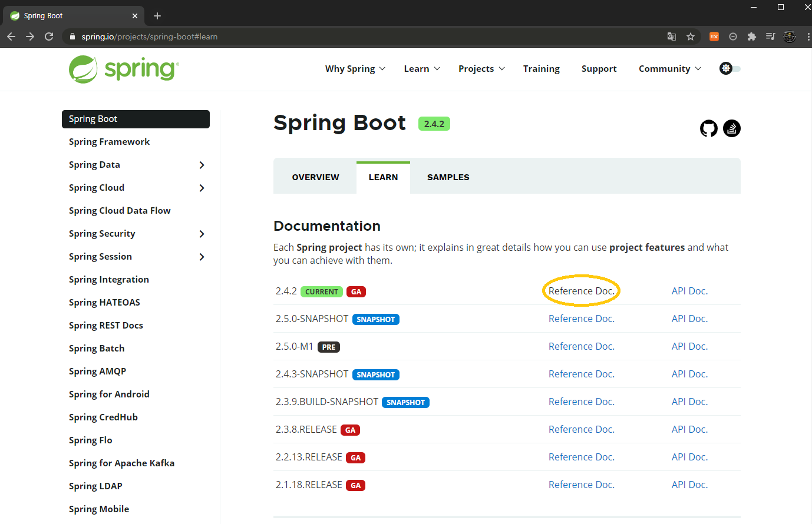Expand the Spring Session submenu chevron

[x=202, y=257]
